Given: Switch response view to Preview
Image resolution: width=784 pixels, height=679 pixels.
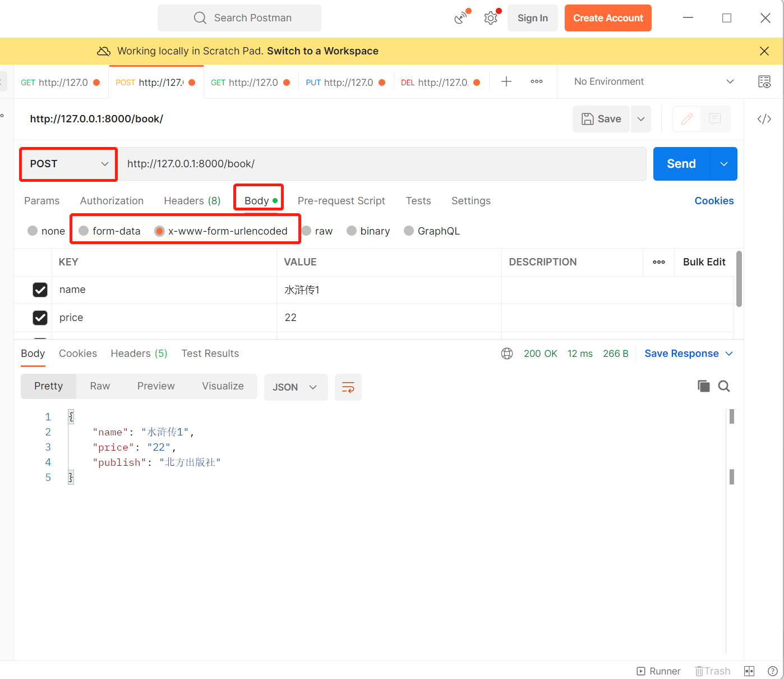Looking at the screenshot, I should [156, 386].
